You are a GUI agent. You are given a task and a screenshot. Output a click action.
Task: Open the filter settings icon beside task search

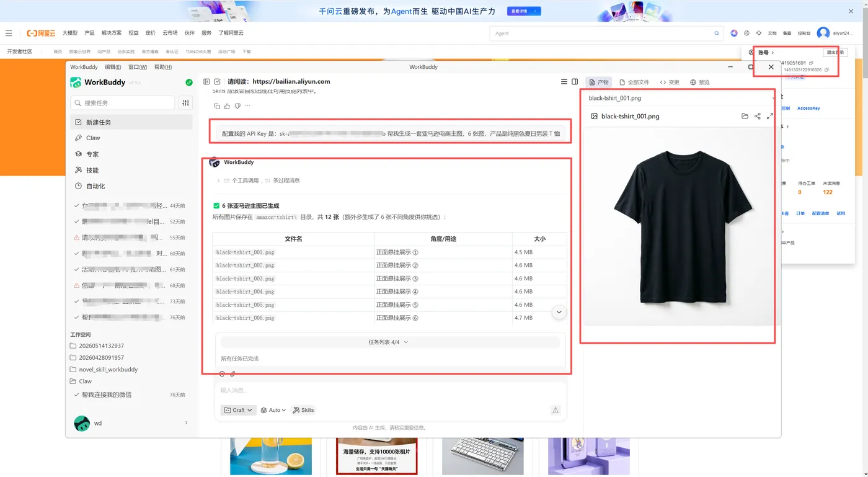coord(185,103)
